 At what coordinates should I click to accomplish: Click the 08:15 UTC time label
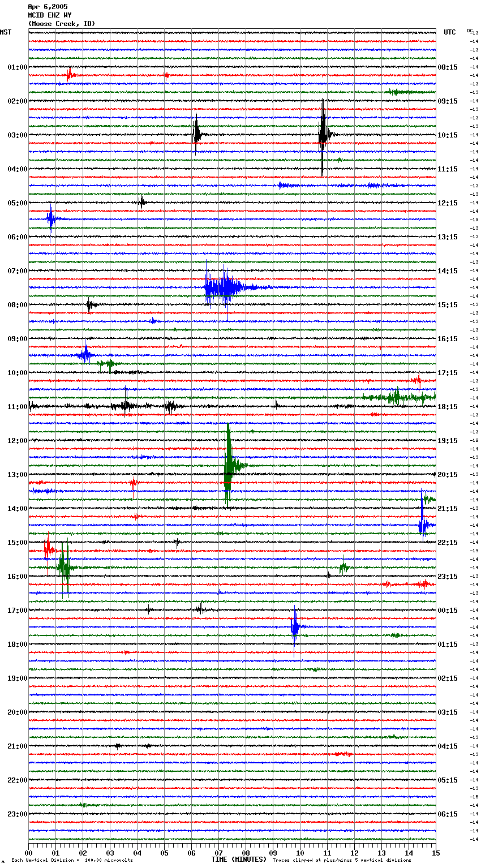tap(448, 67)
